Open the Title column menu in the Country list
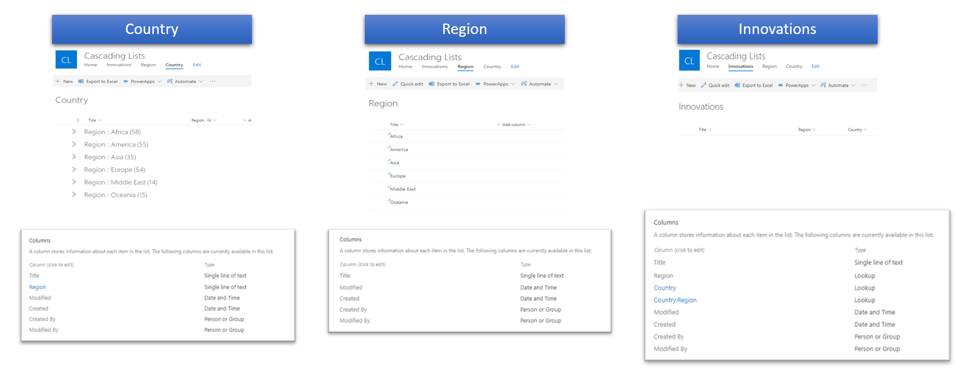Screen dimensions: 980x368 pos(95,120)
